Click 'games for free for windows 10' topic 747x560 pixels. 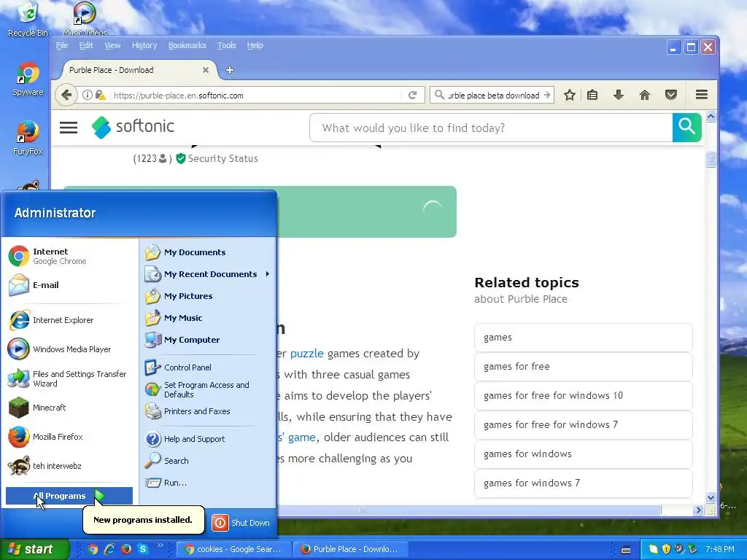coord(583,395)
